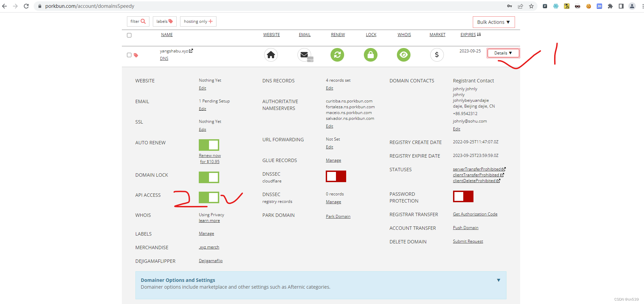Manage labels link
Screen dimensions: 644x304
pos(207,234)
